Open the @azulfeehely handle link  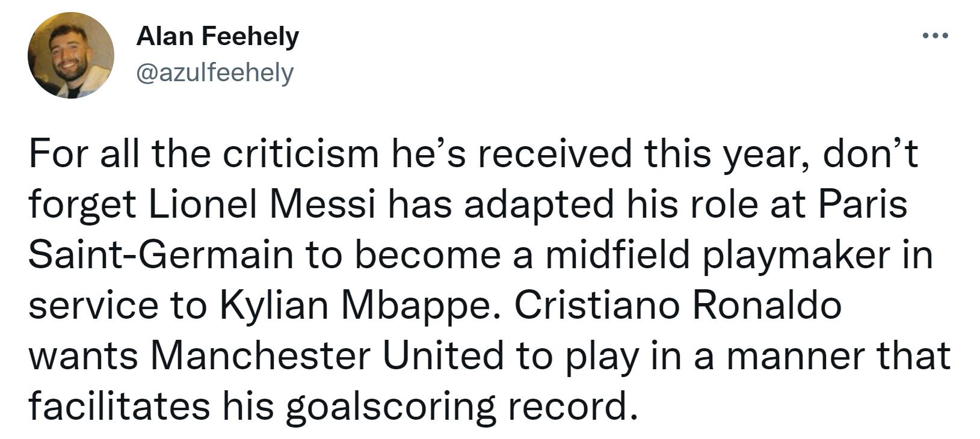coord(215,73)
